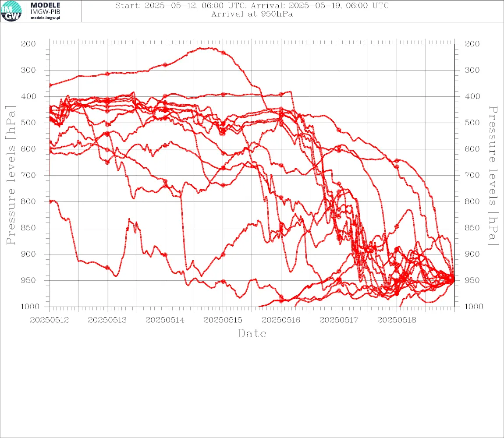Click the left 'Pressure levels [hPa]' axis title
This screenshot has width=504, height=438.
coord(11,175)
